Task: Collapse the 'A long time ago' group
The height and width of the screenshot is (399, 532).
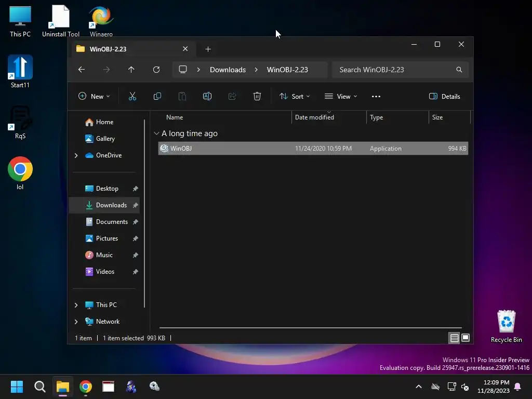Action: tap(156, 134)
